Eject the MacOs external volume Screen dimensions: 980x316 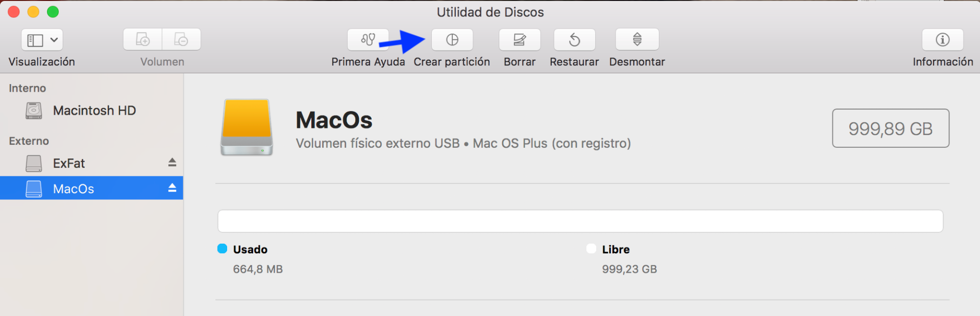coord(172,188)
